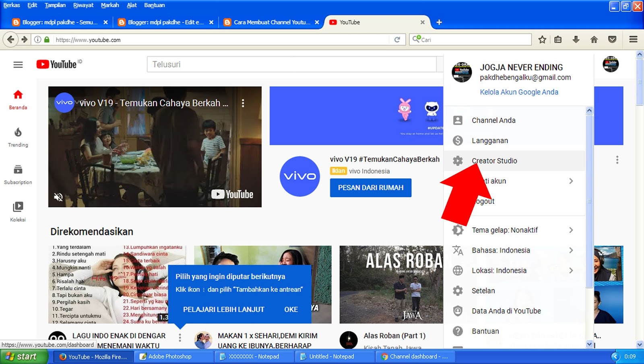This screenshot has height=364, width=644.
Task: Expand the Bahasa: Indonesia submenu
Action: pyautogui.click(x=571, y=250)
